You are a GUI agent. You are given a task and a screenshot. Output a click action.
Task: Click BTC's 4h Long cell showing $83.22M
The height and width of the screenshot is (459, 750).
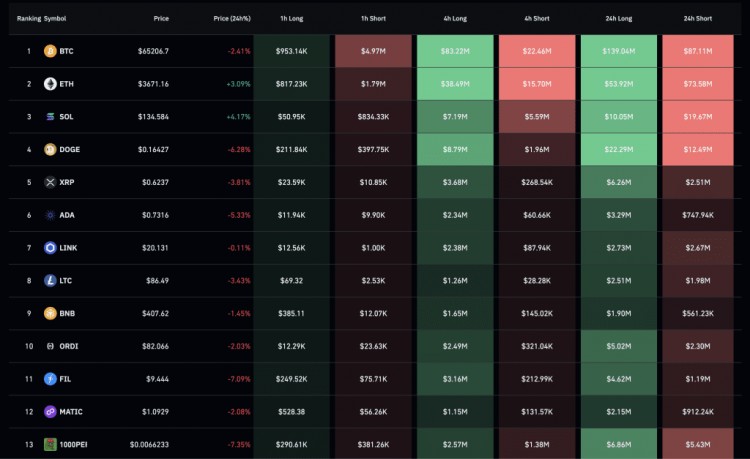coord(454,51)
